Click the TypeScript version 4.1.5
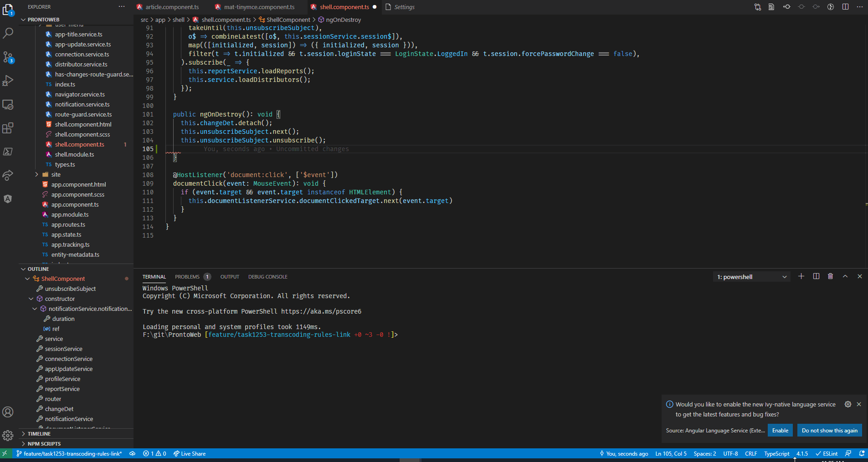Image resolution: width=868 pixels, height=462 pixels. tap(802, 454)
